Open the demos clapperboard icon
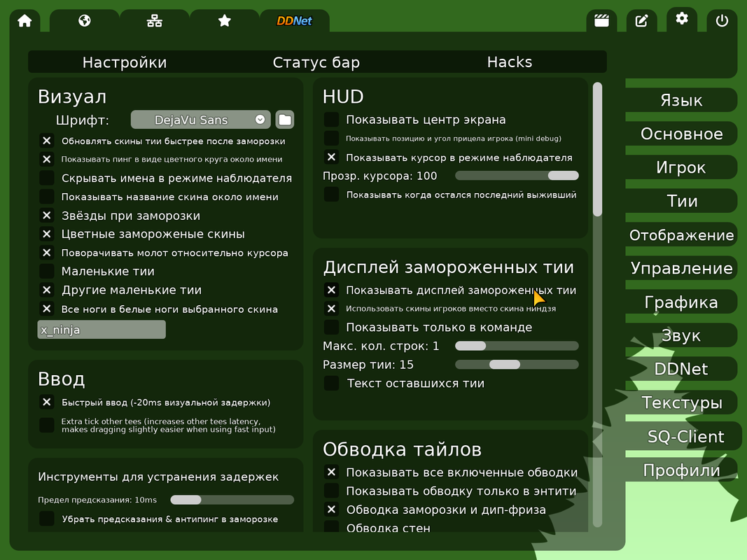The width and height of the screenshot is (747, 560). (x=601, y=21)
